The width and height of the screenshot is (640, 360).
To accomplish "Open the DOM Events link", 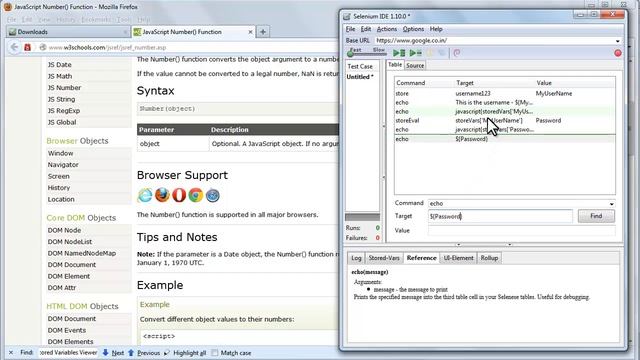I will pyautogui.click(x=67, y=330).
